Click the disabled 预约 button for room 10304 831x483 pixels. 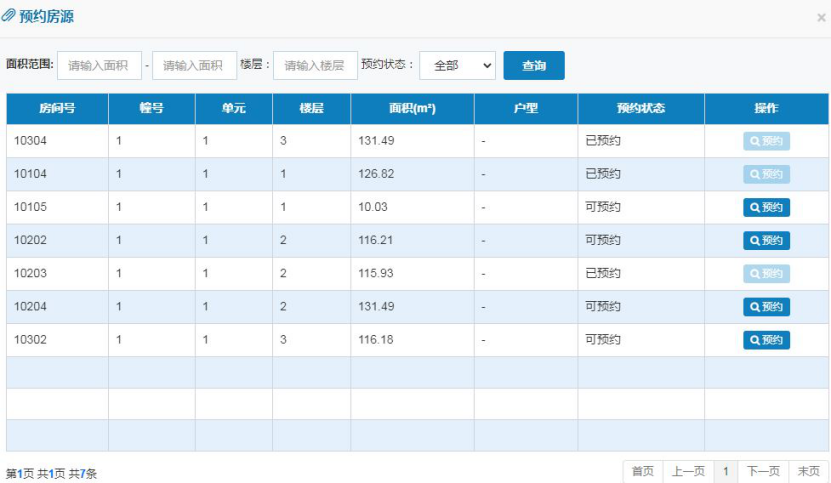pyautogui.click(x=766, y=141)
